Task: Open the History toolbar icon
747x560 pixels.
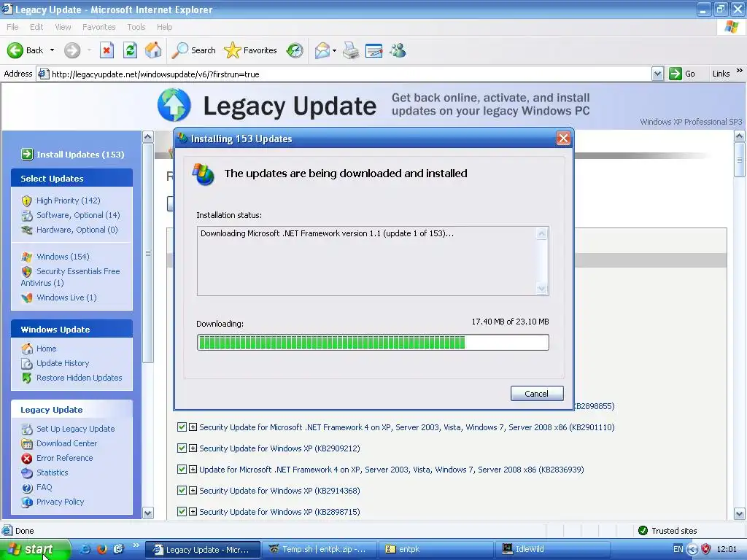Action: [x=295, y=50]
